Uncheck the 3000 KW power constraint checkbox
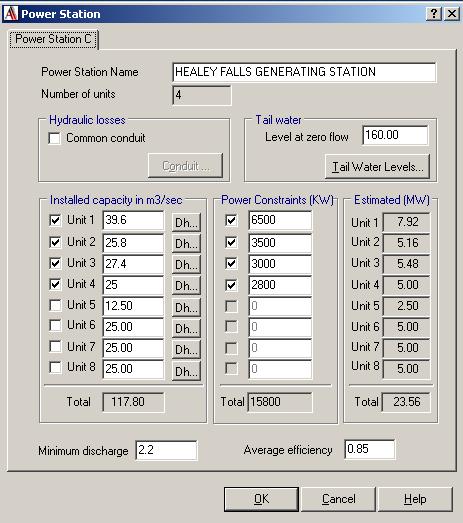 [231, 264]
